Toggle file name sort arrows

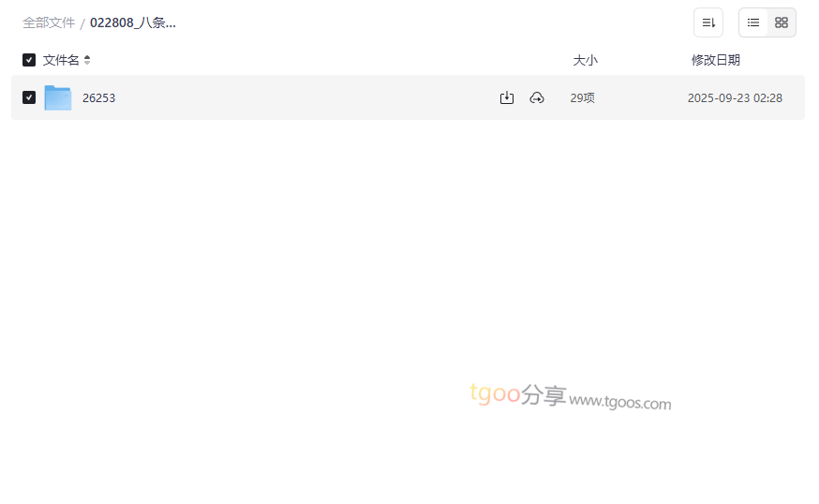tap(87, 60)
